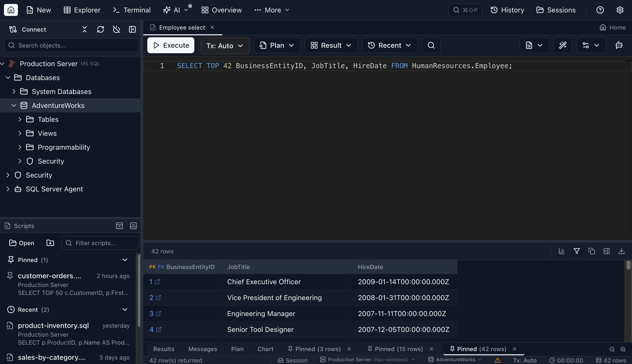This screenshot has width=632, height=364.
Task: Open the Tx: Auto transaction dropdown
Action: click(225, 46)
